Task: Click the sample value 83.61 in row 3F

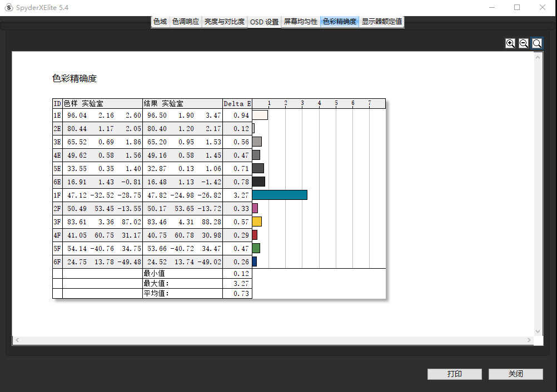Action: click(x=77, y=222)
